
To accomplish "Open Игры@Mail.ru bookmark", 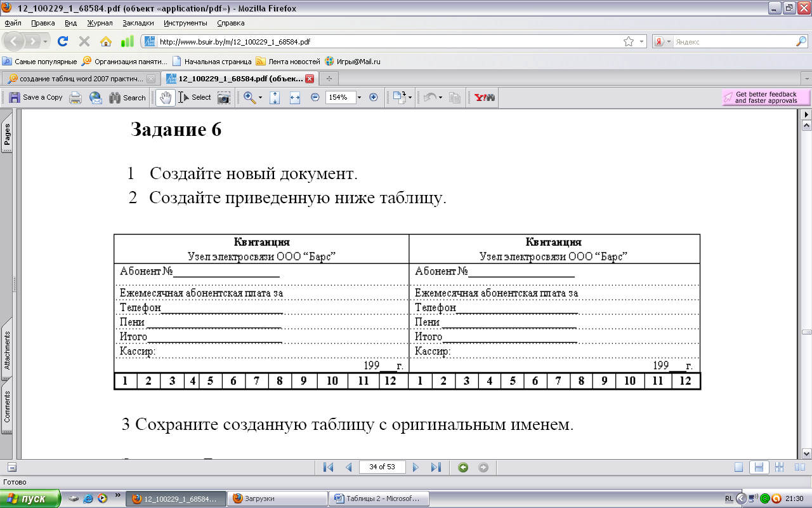I will 353,62.
